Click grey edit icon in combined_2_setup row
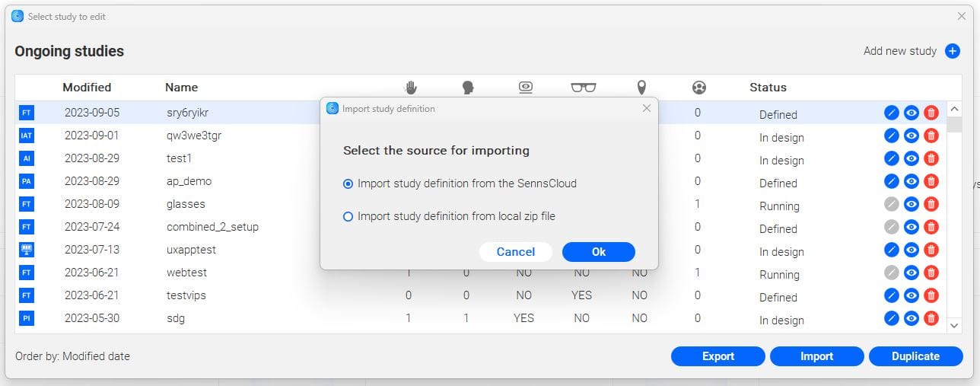Image resolution: width=980 pixels, height=386 pixels. point(892,227)
